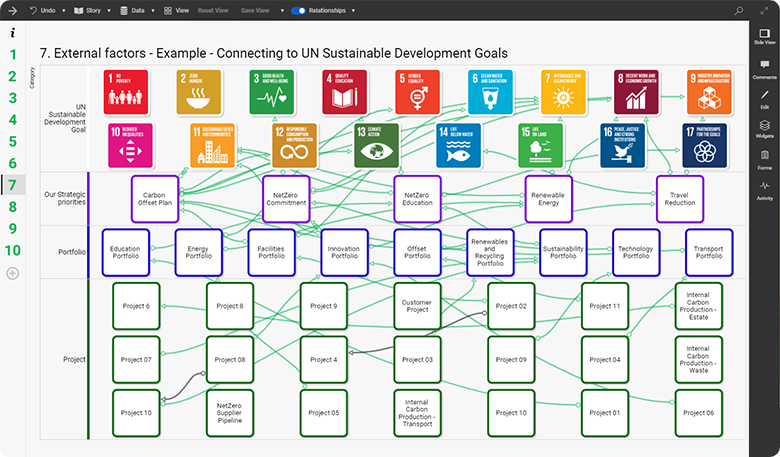Open the Widgets panel

click(x=765, y=128)
